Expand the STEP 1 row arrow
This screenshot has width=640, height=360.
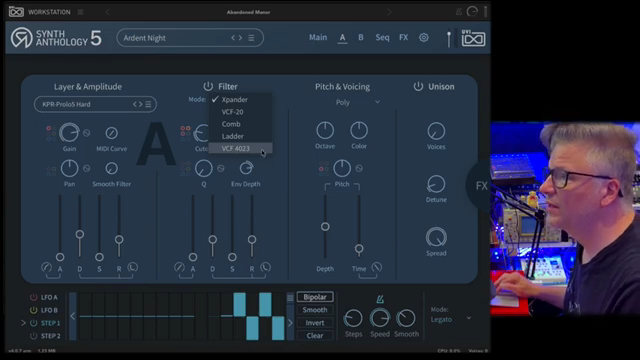23,323
